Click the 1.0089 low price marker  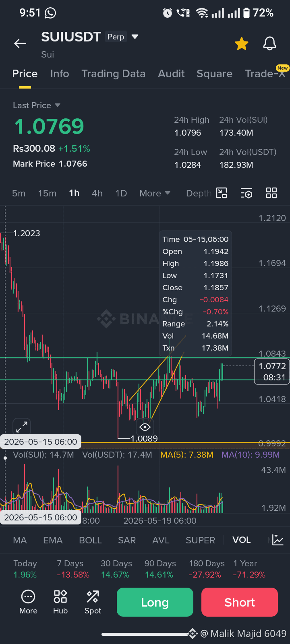pyautogui.click(x=144, y=438)
